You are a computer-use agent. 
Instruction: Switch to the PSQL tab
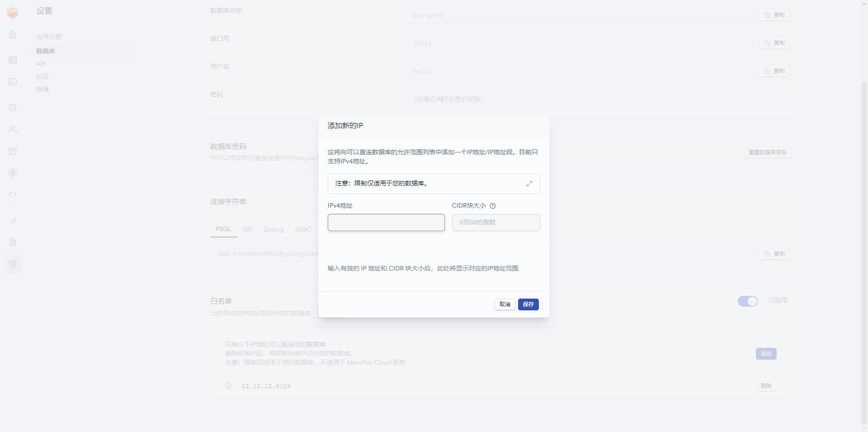223,229
